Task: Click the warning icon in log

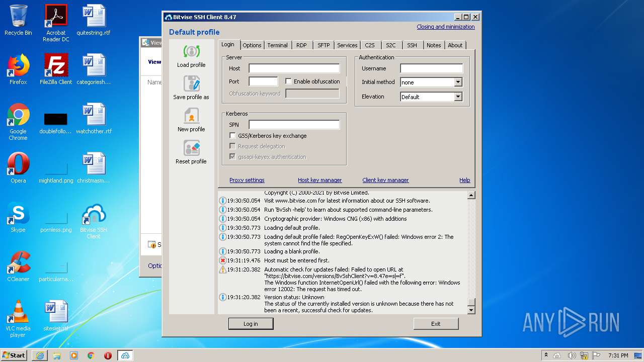Action: [x=223, y=269]
